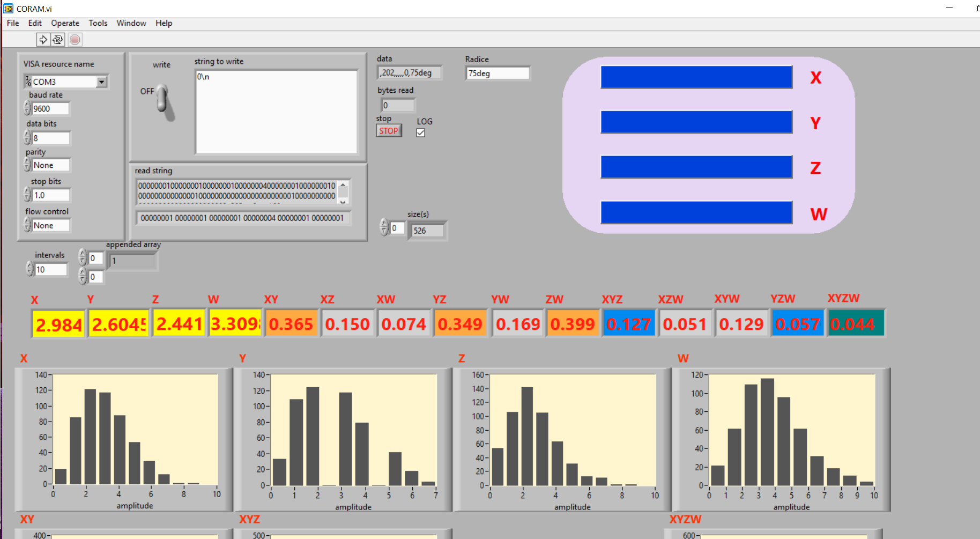The image size is (980, 539).
Task: Click the LabVIEW icon in title bar
Action: (x=8, y=9)
